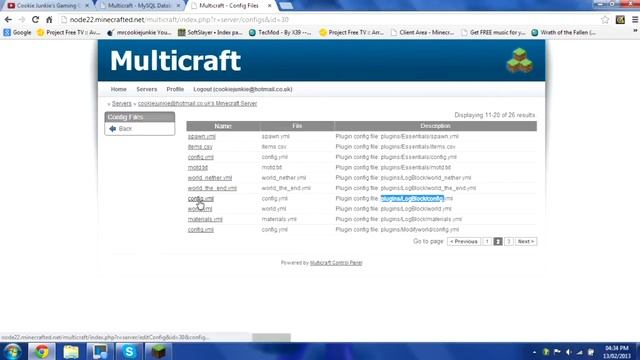Open the first Project Free TV bookmark
Image resolution: width=640 pixels, height=360 pixels.
coord(69,32)
